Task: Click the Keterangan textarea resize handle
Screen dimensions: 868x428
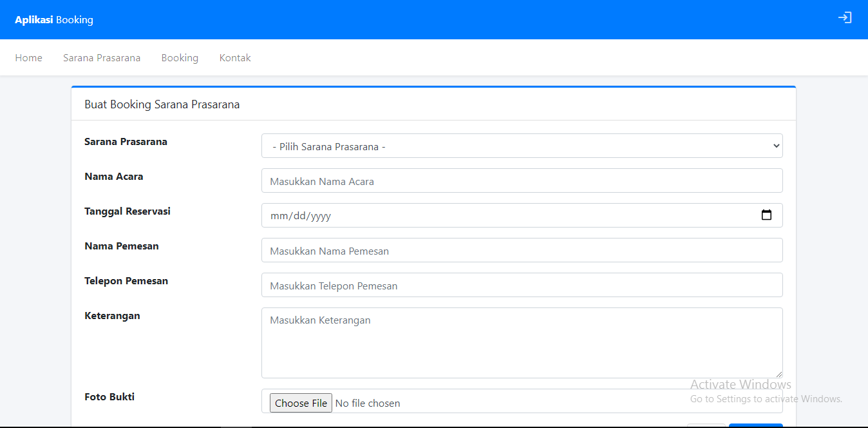Action: coord(778,374)
